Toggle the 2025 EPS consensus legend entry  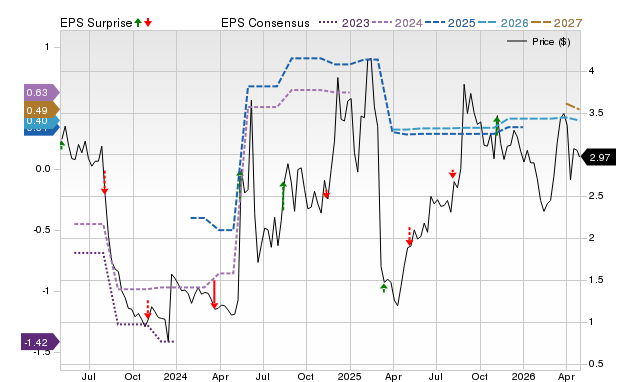tap(450, 23)
